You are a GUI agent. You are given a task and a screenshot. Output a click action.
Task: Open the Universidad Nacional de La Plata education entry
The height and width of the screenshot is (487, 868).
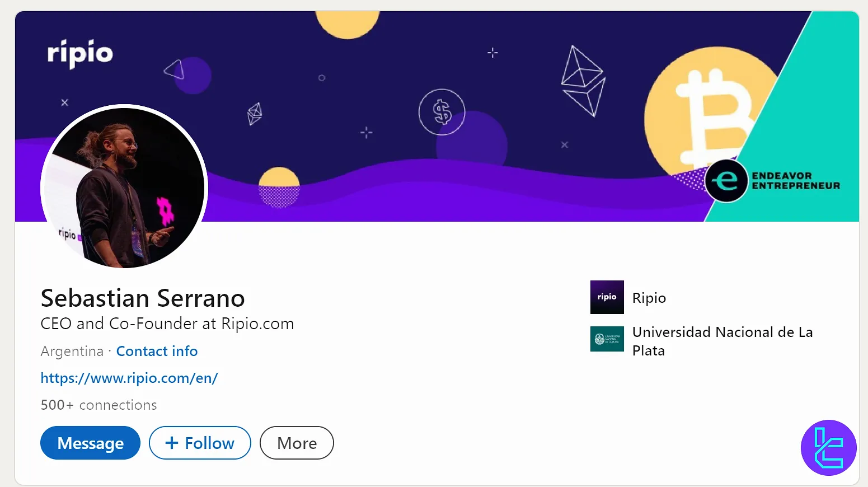point(722,341)
